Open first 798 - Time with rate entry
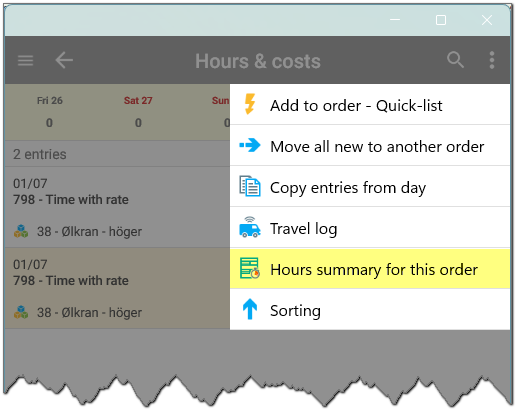516x416 pixels. pyautogui.click(x=117, y=207)
